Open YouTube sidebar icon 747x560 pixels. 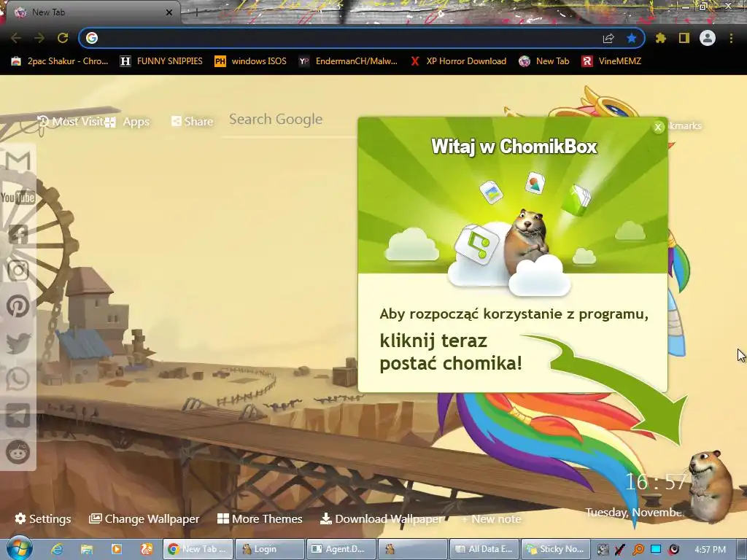click(x=18, y=198)
